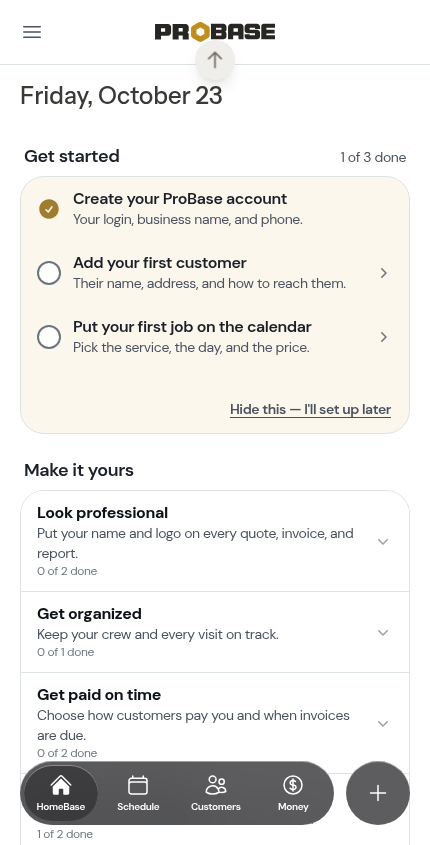This screenshot has width=430, height=845.
Task: Click the ProBase logo
Action: tap(215, 32)
